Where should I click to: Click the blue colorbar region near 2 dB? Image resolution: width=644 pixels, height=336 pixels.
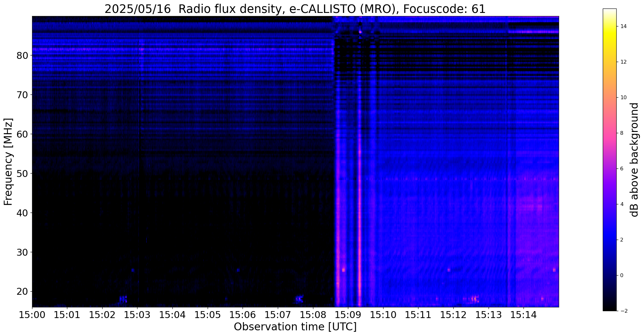pos(609,240)
